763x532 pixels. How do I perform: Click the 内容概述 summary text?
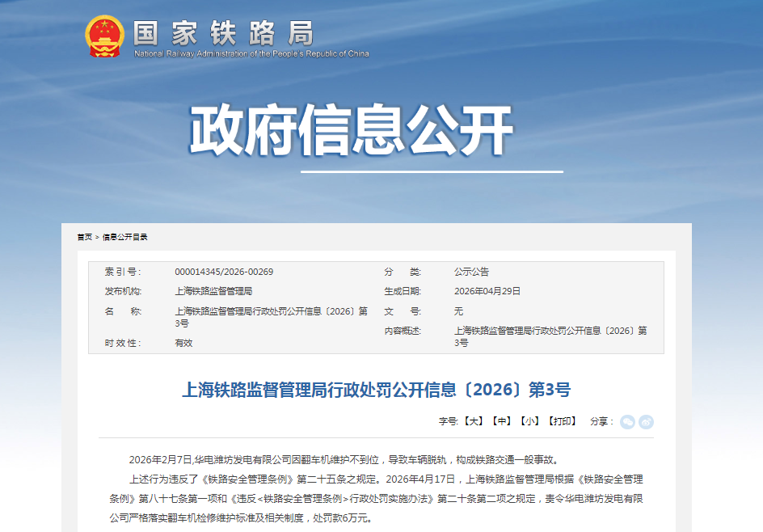550,336
